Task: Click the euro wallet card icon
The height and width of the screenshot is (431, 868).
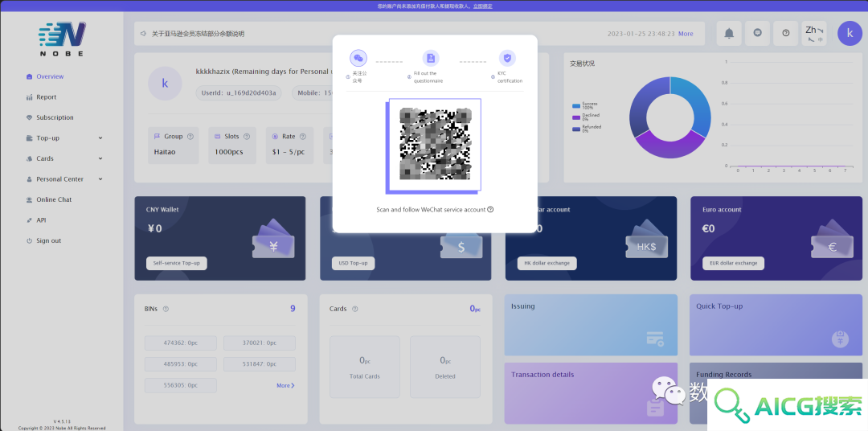Action: pyautogui.click(x=832, y=240)
